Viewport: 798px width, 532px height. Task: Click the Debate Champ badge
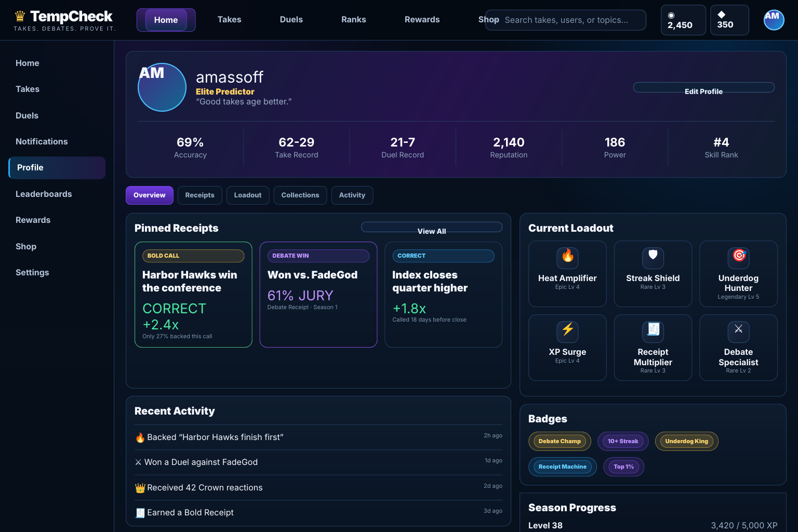[560, 442]
